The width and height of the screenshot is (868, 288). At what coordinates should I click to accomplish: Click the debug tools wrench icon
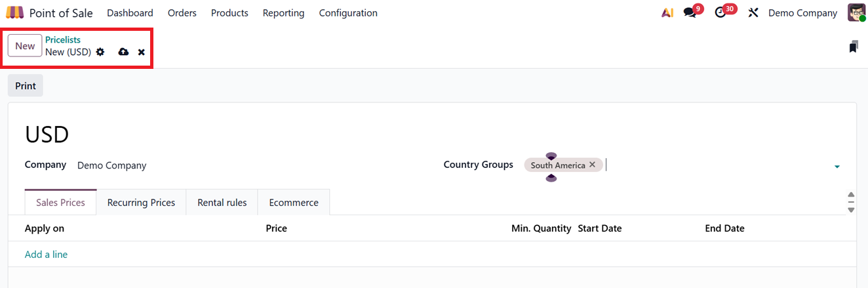click(753, 12)
